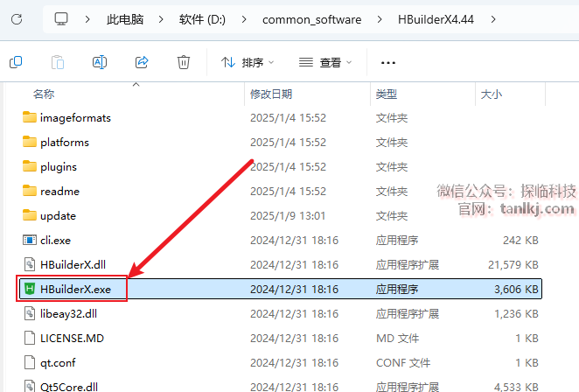Select the libeay32.dll file name

(68, 313)
